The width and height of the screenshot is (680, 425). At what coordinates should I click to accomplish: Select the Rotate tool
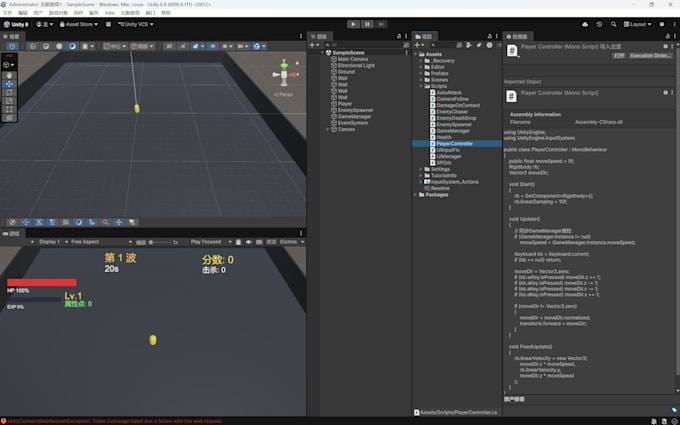tap(9, 92)
